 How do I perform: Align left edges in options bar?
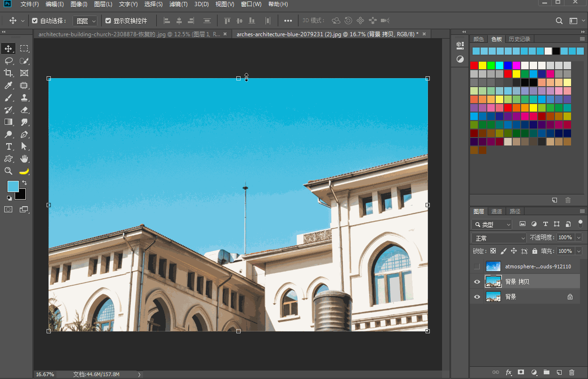(x=167, y=21)
